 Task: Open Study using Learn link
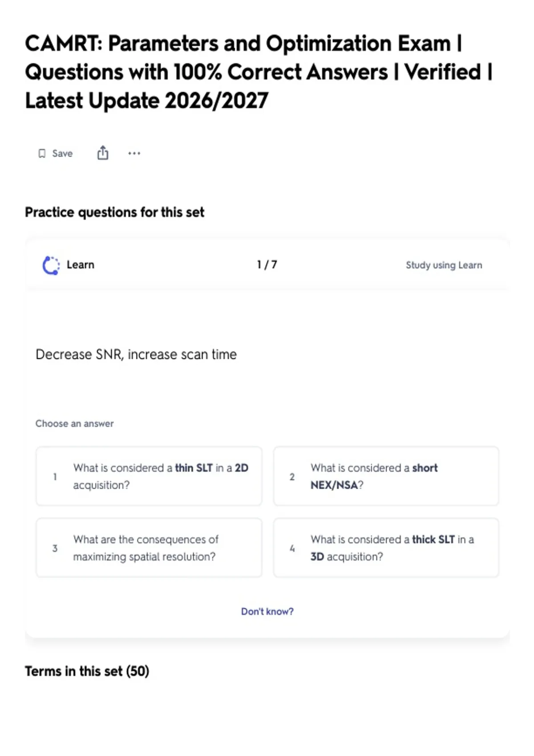click(444, 265)
